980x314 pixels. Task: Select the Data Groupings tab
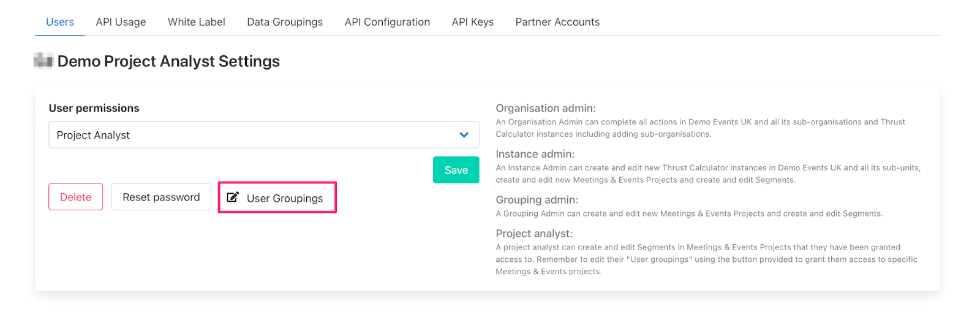click(x=285, y=22)
